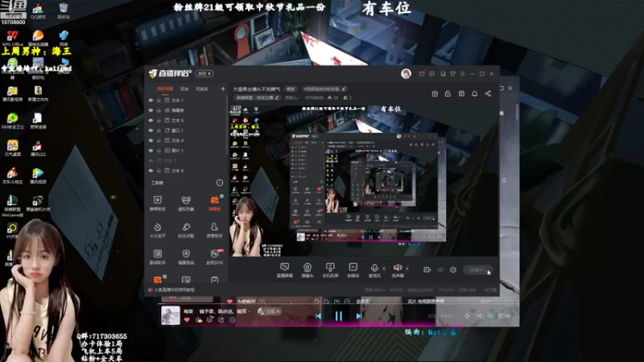Edit the 英雄联盟 game category
Screen dimensions: 644x362
click(258, 97)
